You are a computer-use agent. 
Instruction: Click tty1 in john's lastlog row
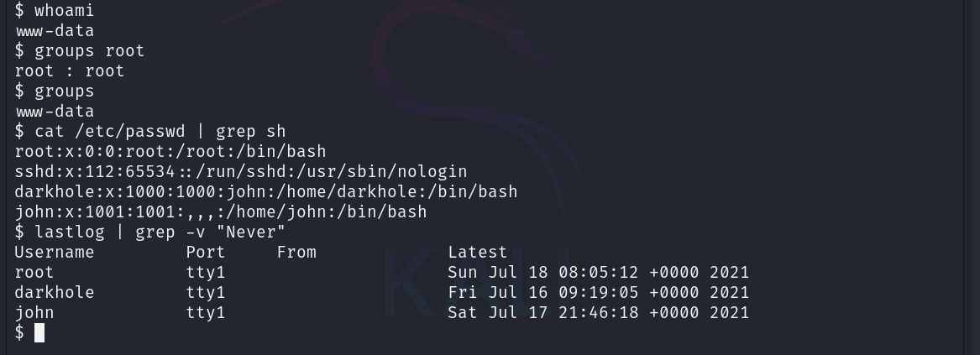[x=206, y=313]
